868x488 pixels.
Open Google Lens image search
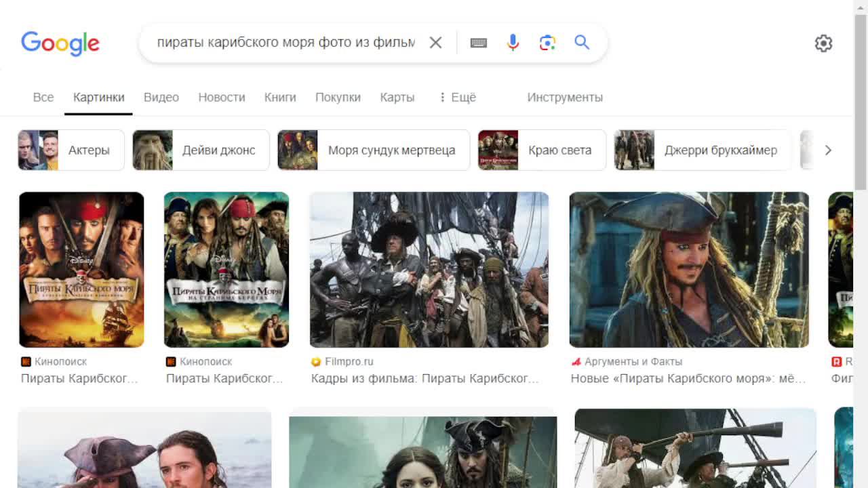[547, 43]
